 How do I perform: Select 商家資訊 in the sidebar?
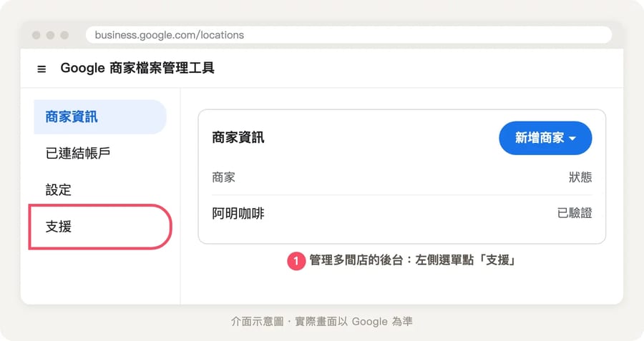point(99,117)
